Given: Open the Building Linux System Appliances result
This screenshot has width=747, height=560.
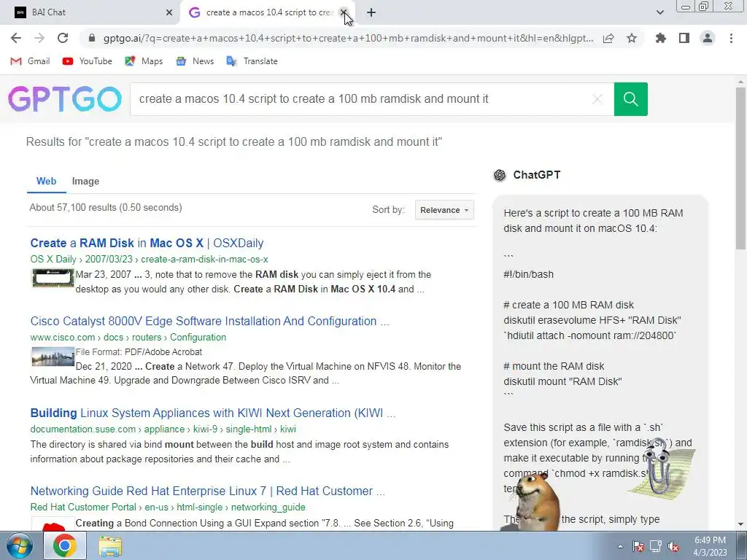Looking at the screenshot, I should pos(212,413).
